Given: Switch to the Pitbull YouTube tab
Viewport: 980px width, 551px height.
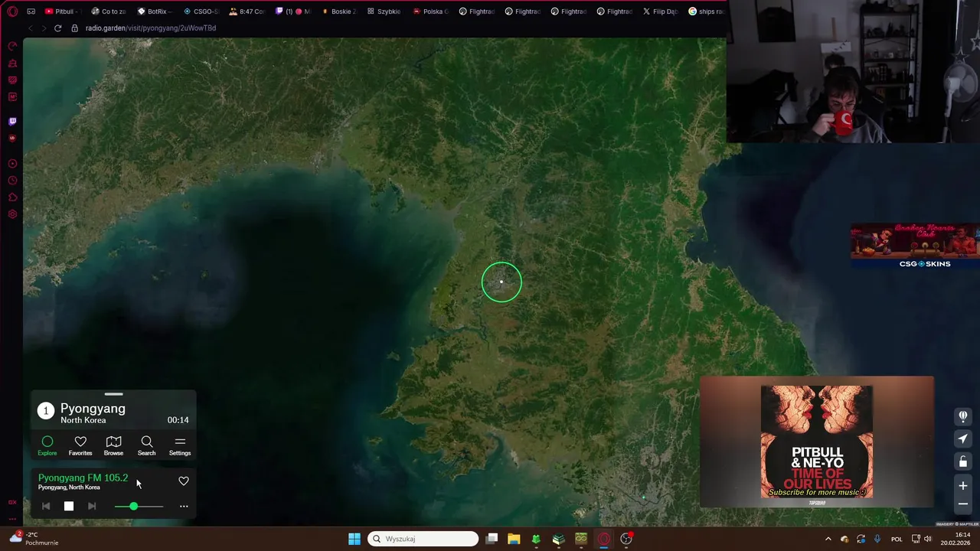Looking at the screenshot, I should tap(61, 11).
